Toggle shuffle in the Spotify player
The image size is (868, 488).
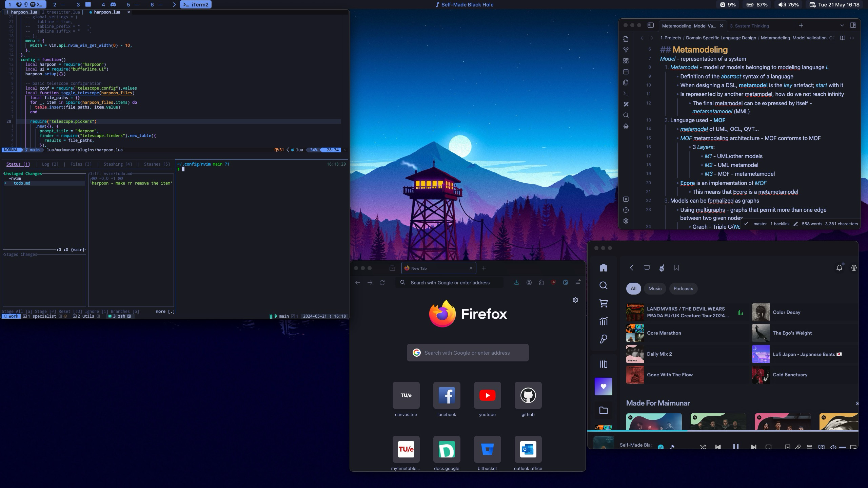pyautogui.click(x=703, y=447)
